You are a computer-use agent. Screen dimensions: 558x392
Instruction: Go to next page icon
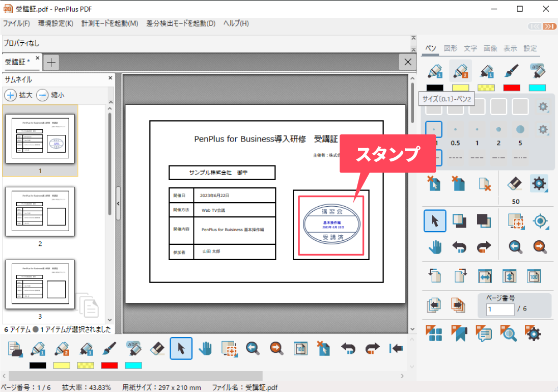[458, 305]
